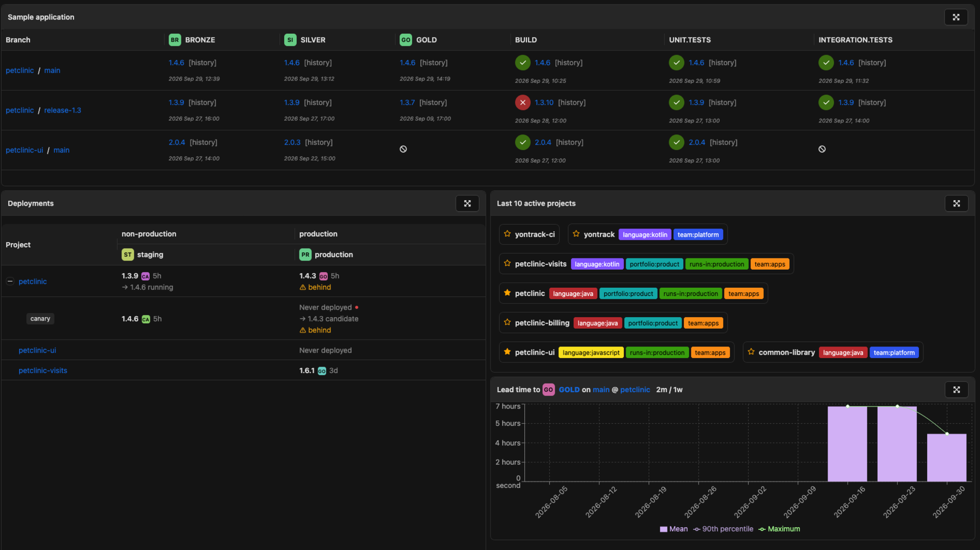Expand the Lead time chart panel
980x550 pixels.
point(956,390)
